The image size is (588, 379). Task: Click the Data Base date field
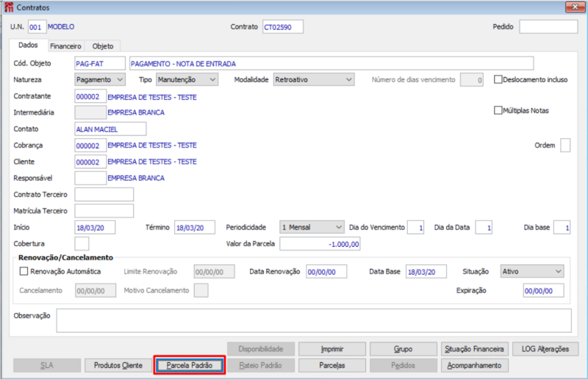click(426, 272)
